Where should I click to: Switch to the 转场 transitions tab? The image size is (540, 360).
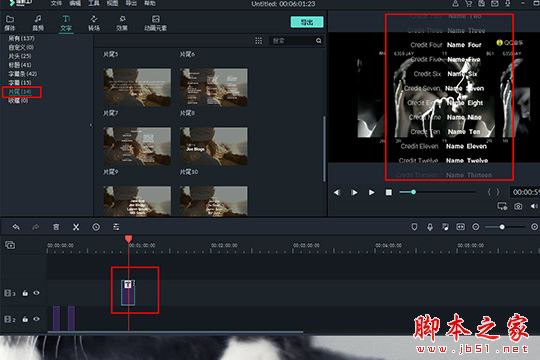[x=94, y=23]
